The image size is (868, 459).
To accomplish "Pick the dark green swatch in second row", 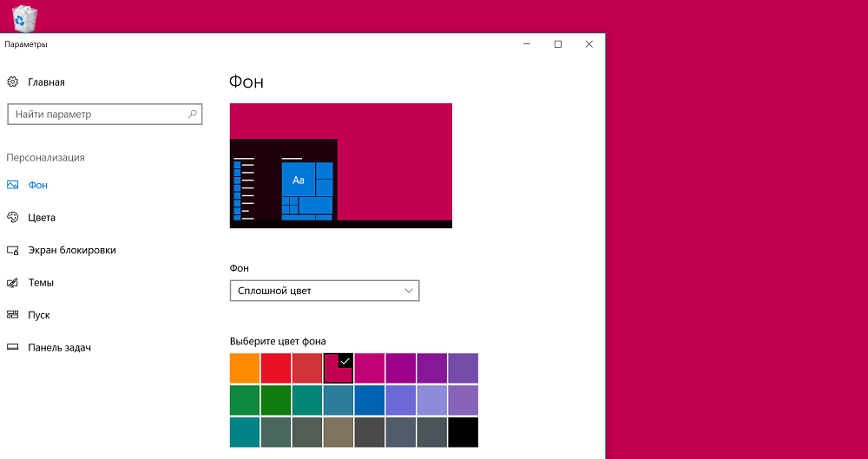I will point(276,400).
